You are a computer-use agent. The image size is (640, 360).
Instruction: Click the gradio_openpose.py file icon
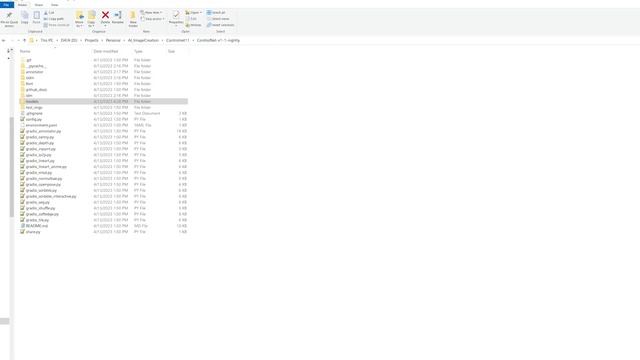pyautogui.click(x=22, y=184)
